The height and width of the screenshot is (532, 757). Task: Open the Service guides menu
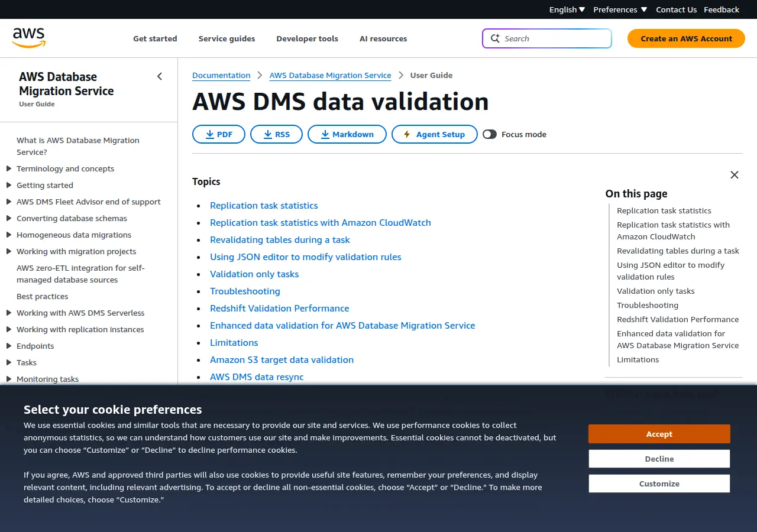point(227,38)
